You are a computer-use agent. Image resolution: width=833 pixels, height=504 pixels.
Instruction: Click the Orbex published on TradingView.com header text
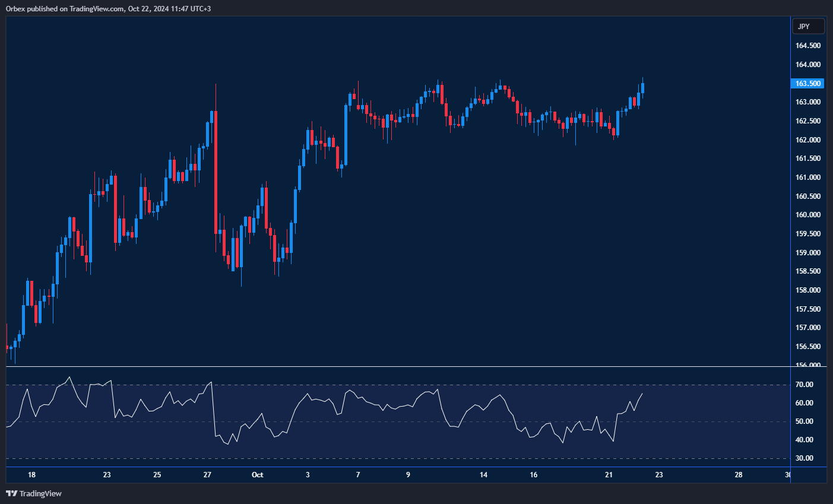(108, 8)
